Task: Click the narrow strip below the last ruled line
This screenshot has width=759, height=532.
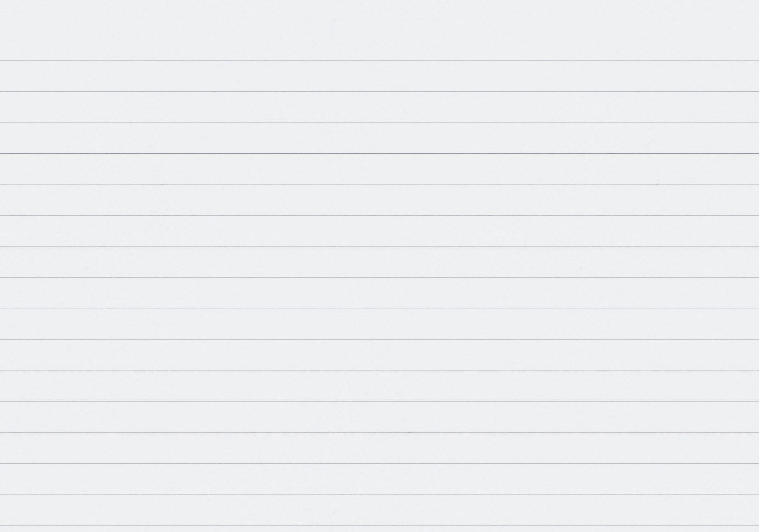Action: click(379, 529)
